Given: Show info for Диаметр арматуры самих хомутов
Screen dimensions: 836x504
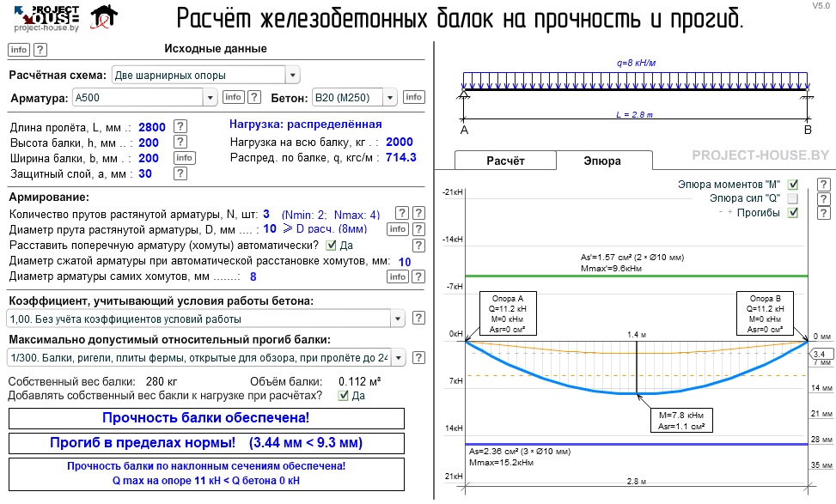Looking at the screenshot, I should click(x=398, y=276).
